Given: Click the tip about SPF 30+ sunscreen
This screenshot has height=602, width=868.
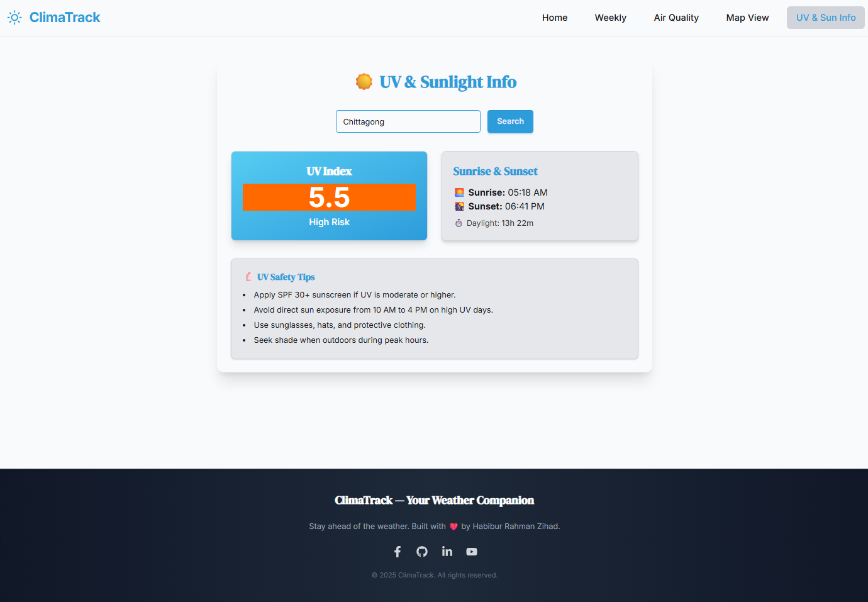Looking at the screenshot, I should (x=355, y=295).
